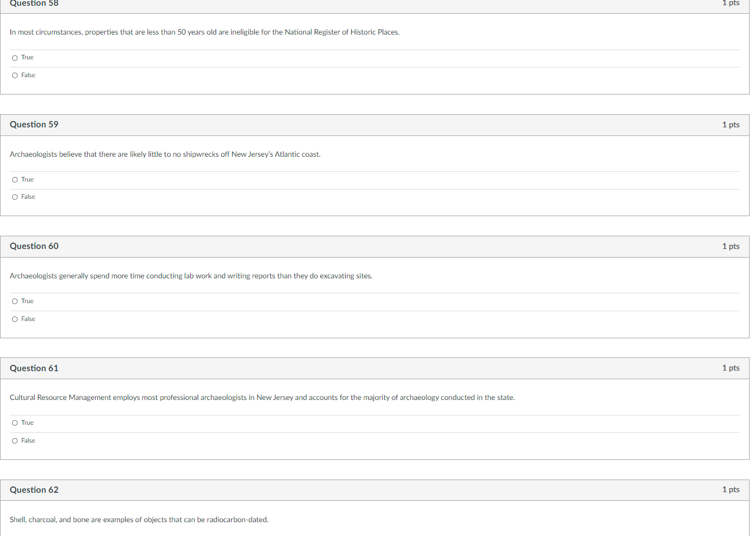Click the 1 pts label of Question 61

(x=731, y=368)
